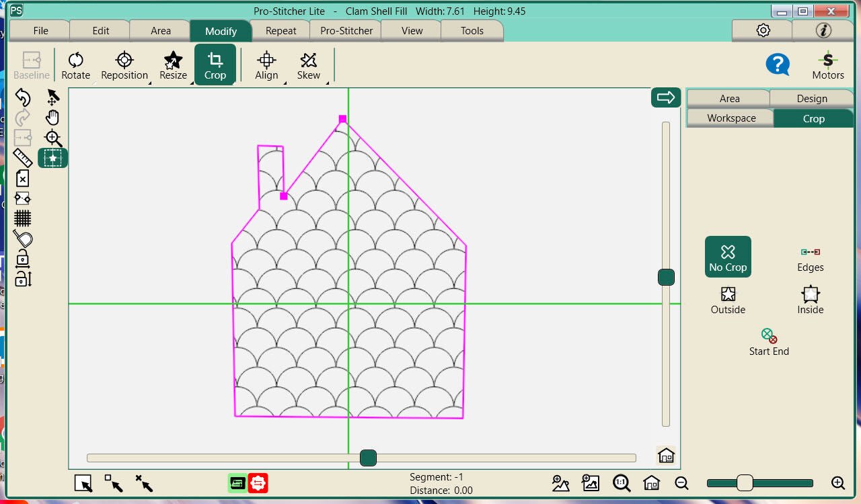Click the grid display icon

[x=23, y=218]
